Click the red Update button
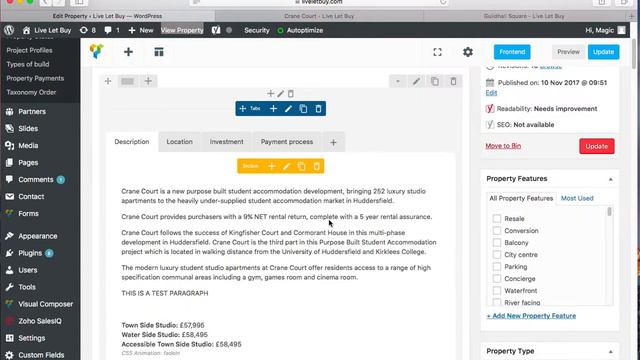 click(596, 146)
